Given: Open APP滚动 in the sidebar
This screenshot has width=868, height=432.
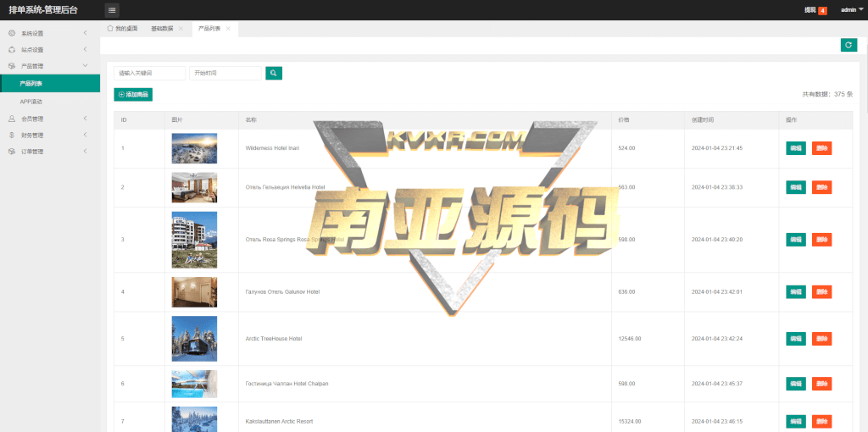Looking at the screenshot, I should 50,102.
